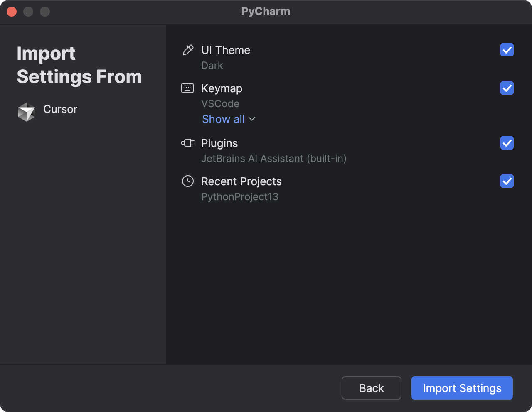Image resolution: width=532 pixels, height=412 pixels.
Task: Click the Plugins plug icon
Action: click(x=188, y=143)
